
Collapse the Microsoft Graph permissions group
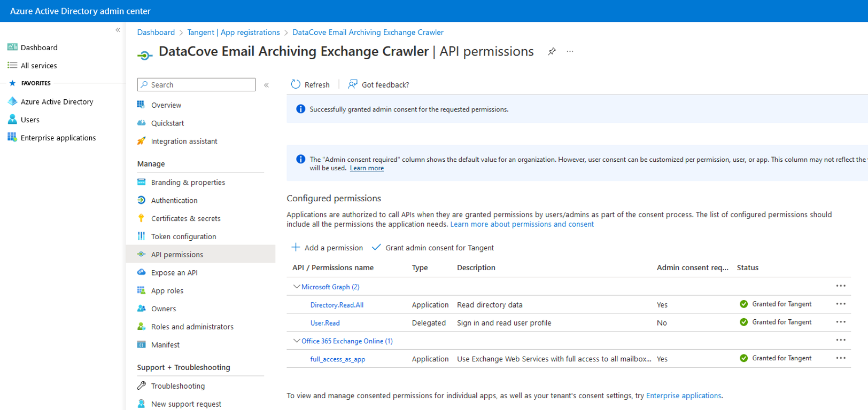point(297,287)
